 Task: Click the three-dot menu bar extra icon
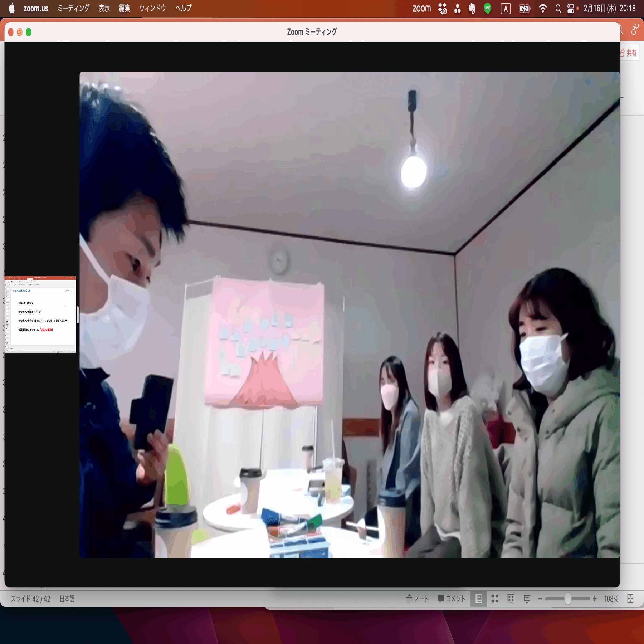tap(457, 8)
